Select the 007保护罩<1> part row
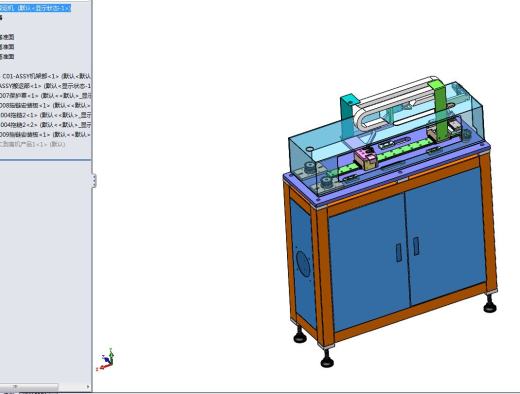This screenshot has width=520, height=394. point(45,96)
